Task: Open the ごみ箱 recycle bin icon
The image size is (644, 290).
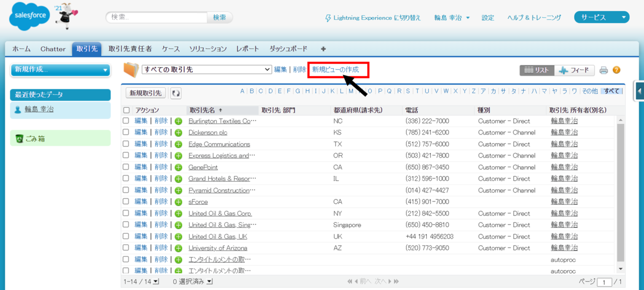Action: pos(19,139)
